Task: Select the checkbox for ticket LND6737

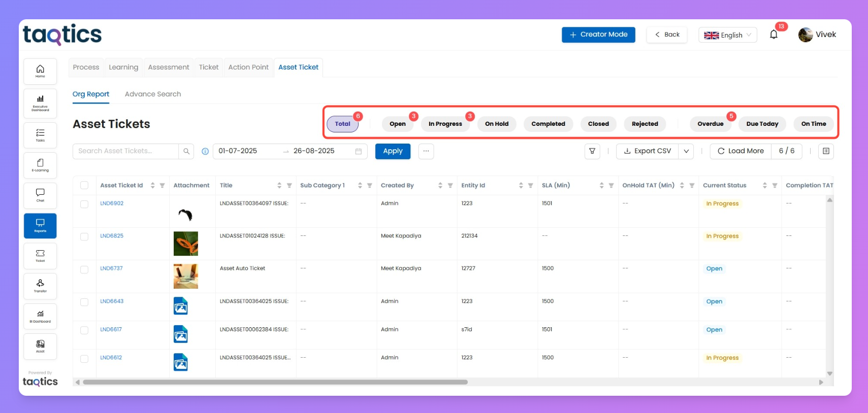Action: click(x=84, y=269)
